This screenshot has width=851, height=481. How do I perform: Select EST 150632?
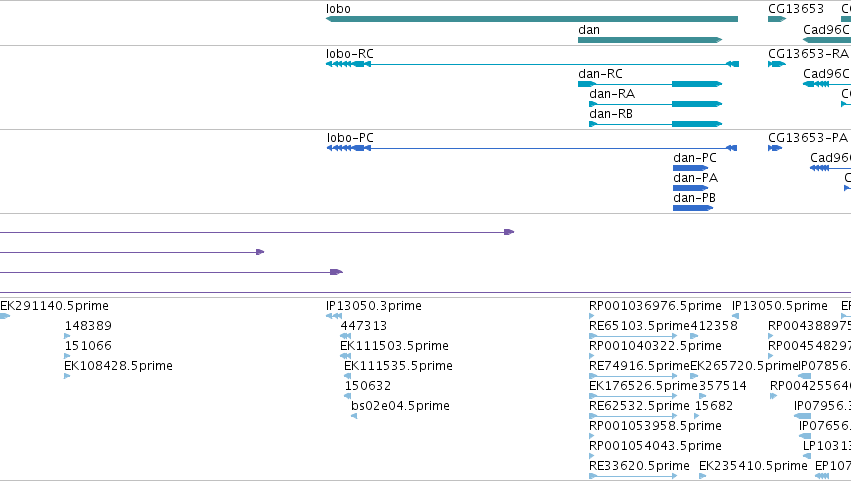[x=367, y=386]
